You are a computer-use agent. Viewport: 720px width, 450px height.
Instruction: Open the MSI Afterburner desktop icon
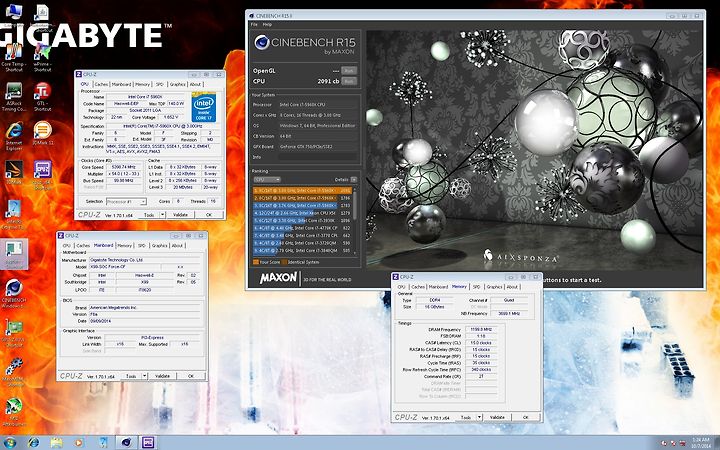14,412
